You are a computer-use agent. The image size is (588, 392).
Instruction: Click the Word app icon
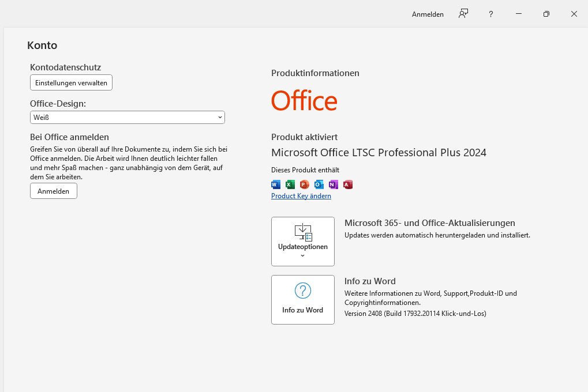pos(276,184)
